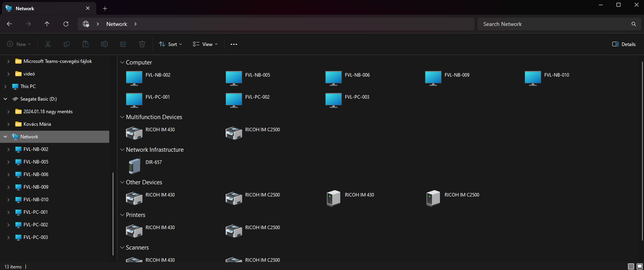
Task: Collapse Network node in sidebar tree
Action: point(5,137)
